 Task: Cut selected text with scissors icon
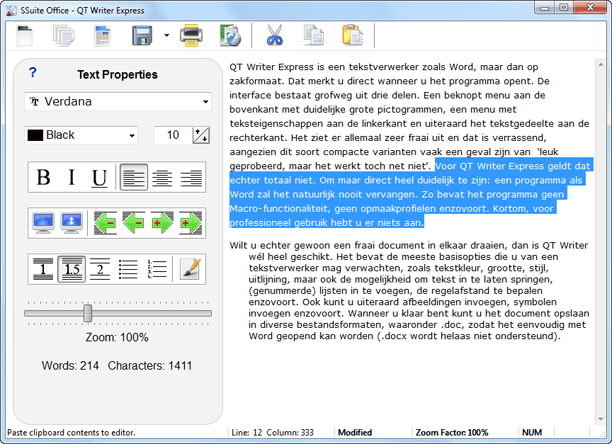[275, 36]
